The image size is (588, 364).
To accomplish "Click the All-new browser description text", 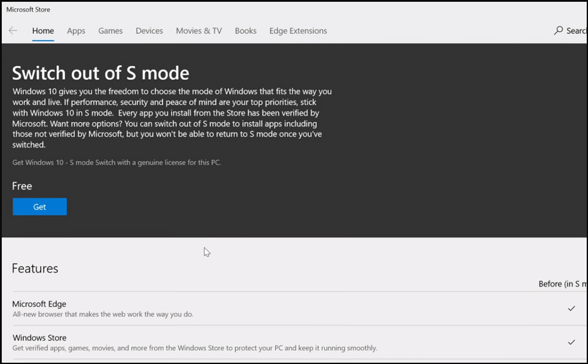I will (x=103, y=314).
